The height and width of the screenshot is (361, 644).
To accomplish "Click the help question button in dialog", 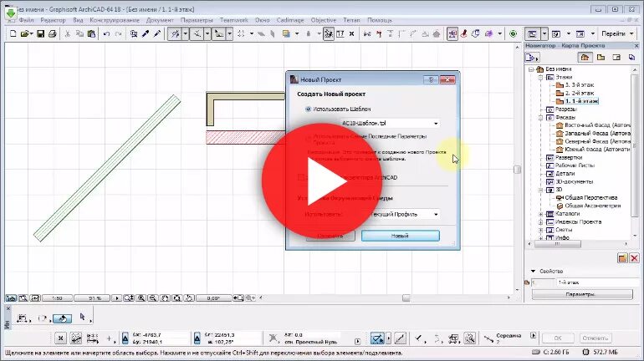I will pyautogui.click(x=431, y=79).
